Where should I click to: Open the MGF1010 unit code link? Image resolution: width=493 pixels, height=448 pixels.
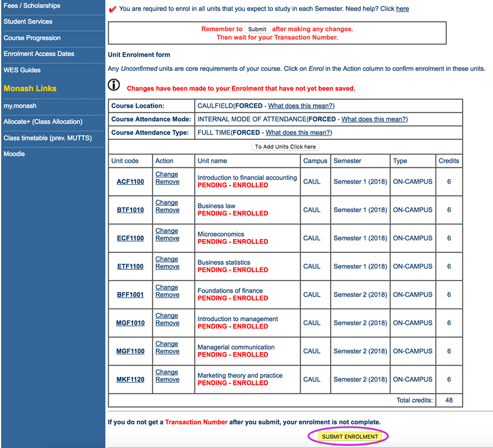point(130,323)
